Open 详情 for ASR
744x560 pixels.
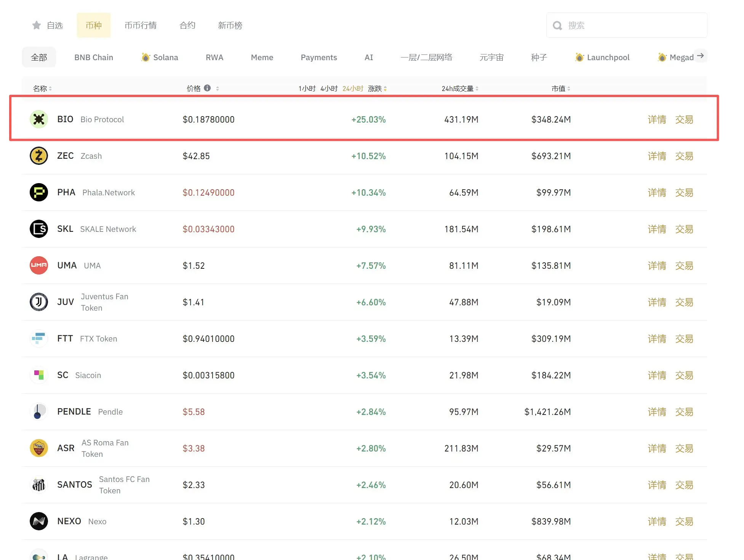coord(657,448)
